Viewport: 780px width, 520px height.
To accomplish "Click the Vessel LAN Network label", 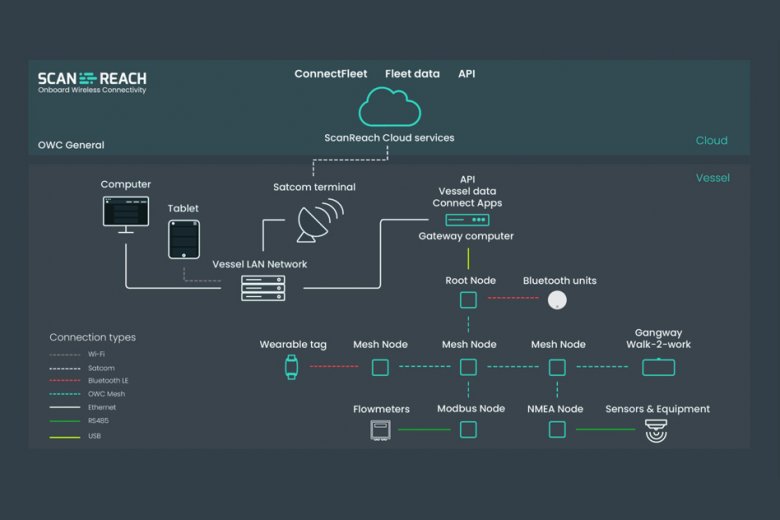I will point(260,264).
